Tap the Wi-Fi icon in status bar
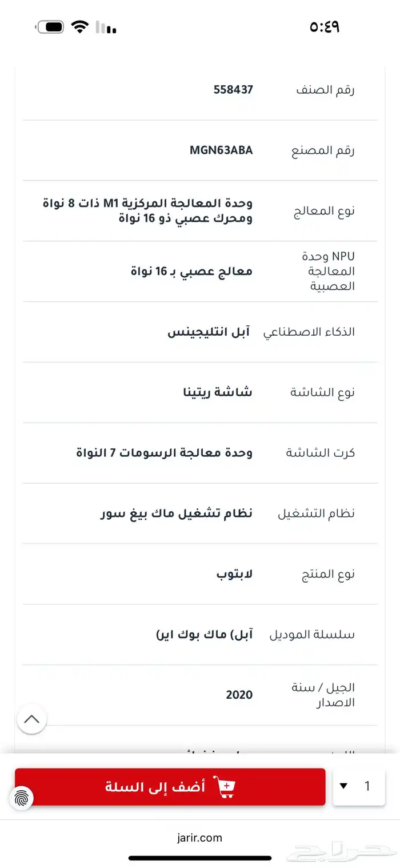Viewport: 400px width, 868px height. coord(79,27)
